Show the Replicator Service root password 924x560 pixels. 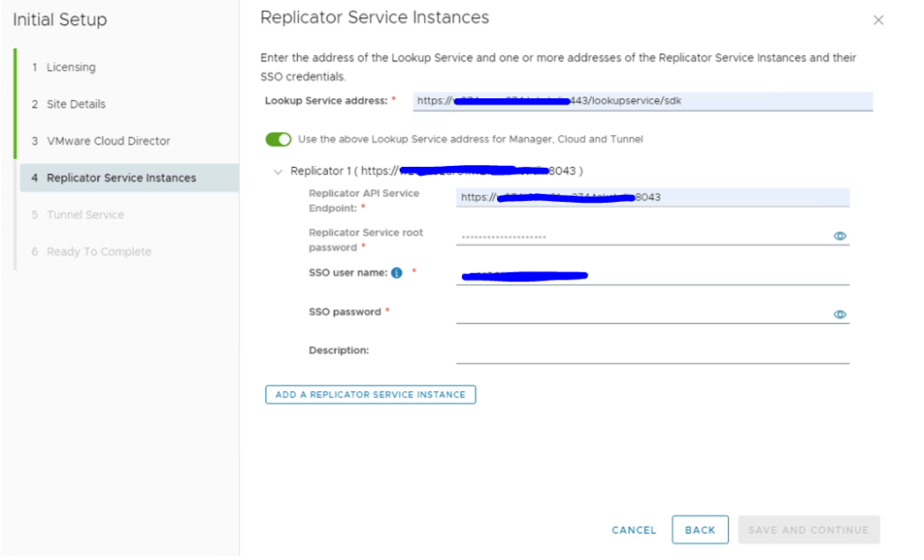839,236
